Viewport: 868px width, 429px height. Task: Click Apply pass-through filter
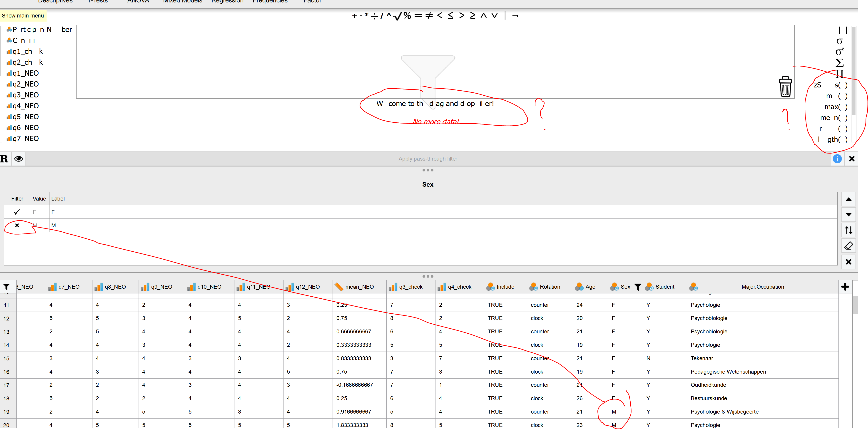pyautogui.click(x=428, y=159)
